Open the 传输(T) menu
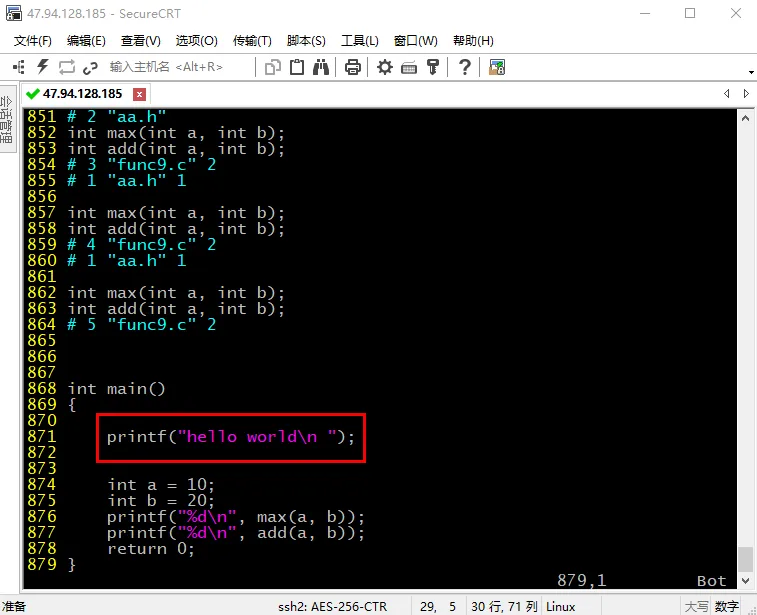Viewport: 757px width, 615px height. (x=252, y=41)
